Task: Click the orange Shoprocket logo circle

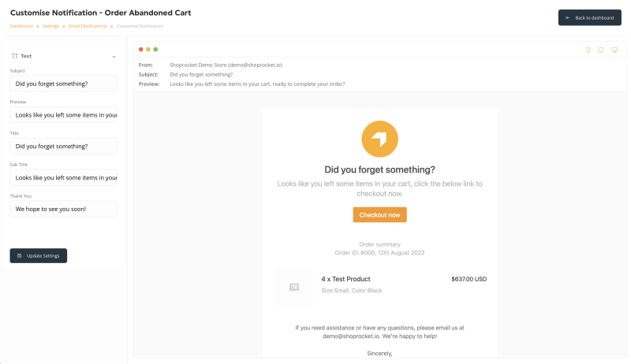Action: (x=379, y=139)
